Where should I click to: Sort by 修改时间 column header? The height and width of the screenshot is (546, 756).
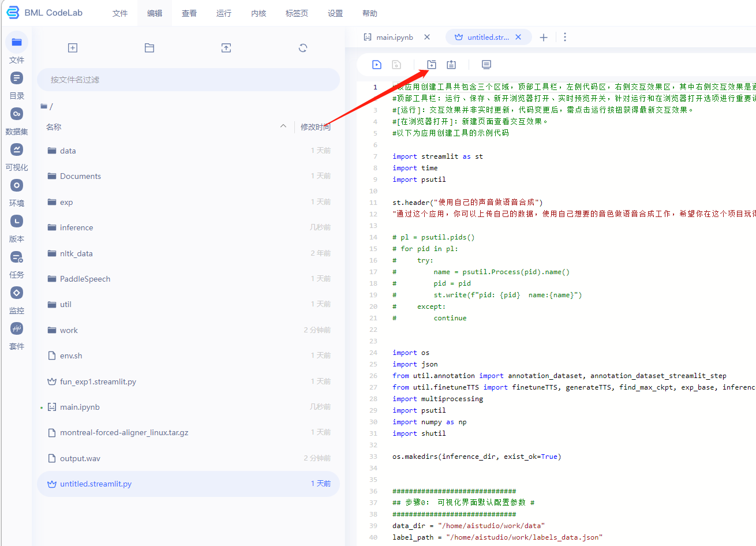[x=316, y=127]
